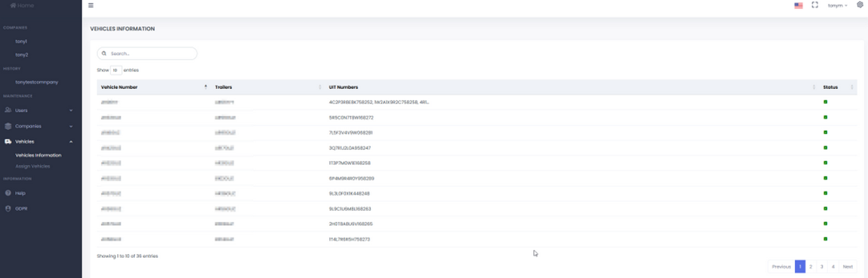Click status indicator in the 9L3L0F0X1K448248 row
The image size is (868, 278).
pyautogui.click(x=825, y=193)
